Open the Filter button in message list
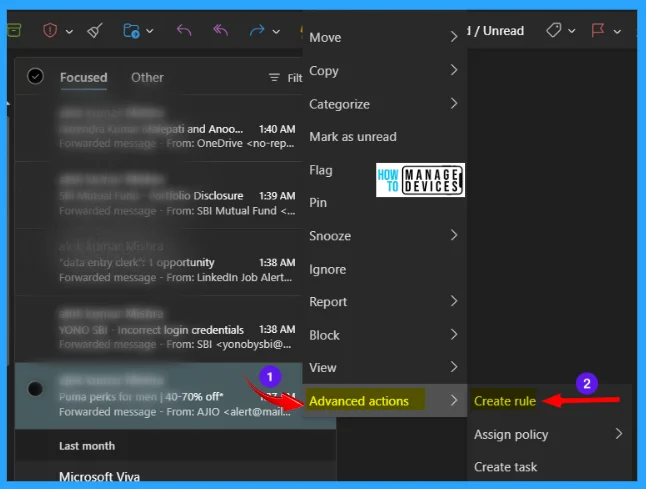The image size is (646, 489). 285,78
